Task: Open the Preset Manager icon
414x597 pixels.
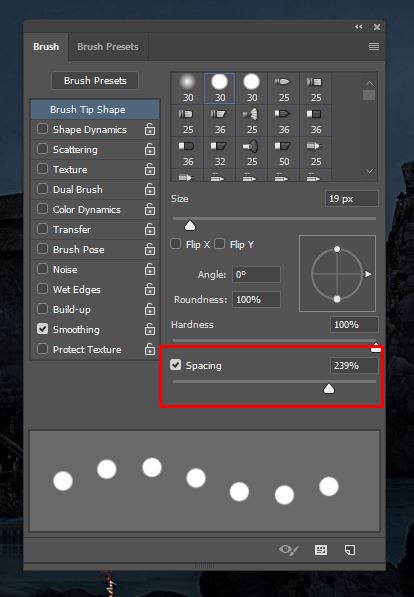Action: pyautogui.click(x=321, y=550)
